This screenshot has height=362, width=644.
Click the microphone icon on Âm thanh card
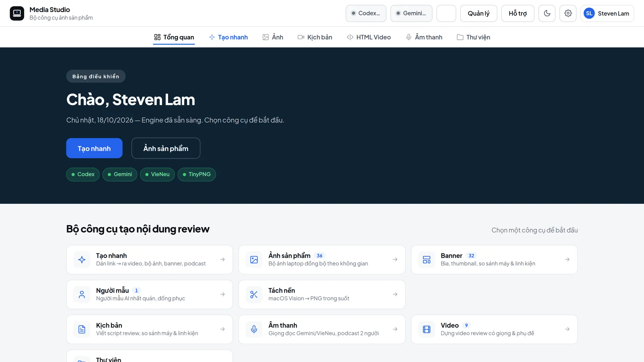tap(254, 329)
